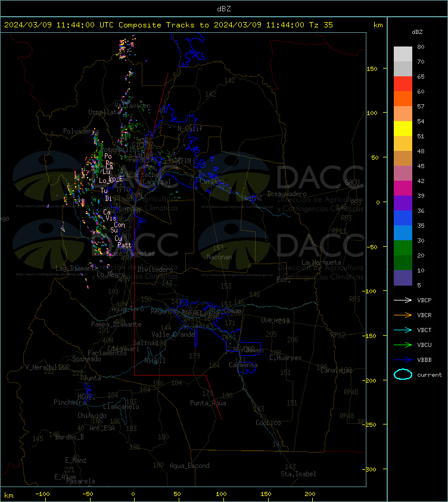Click the 'Chihuido' map label
This screenshot has width=448, height=502.
pyautogui.click(x=92, y=415)
